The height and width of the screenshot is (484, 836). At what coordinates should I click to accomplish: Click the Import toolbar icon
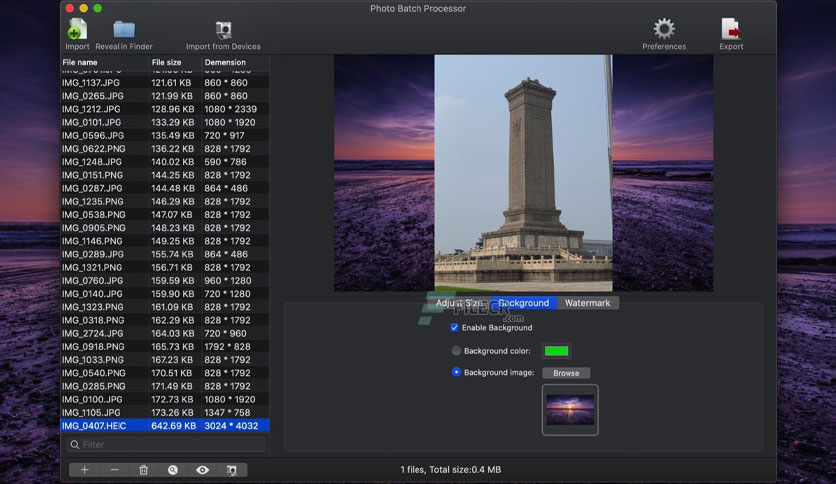[77, 29]
